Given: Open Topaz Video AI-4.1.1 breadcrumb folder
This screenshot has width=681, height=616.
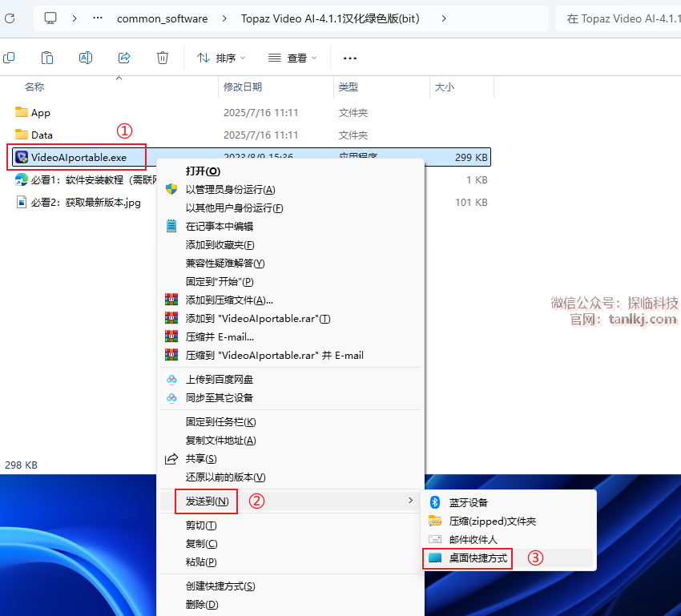Looking at the screenshot, I should click(330, 18).
